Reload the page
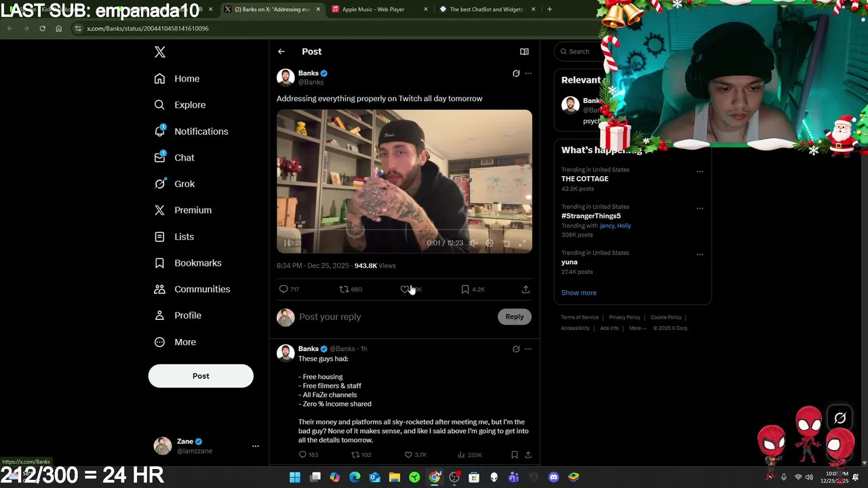868x488 pixels. [42, 28]
